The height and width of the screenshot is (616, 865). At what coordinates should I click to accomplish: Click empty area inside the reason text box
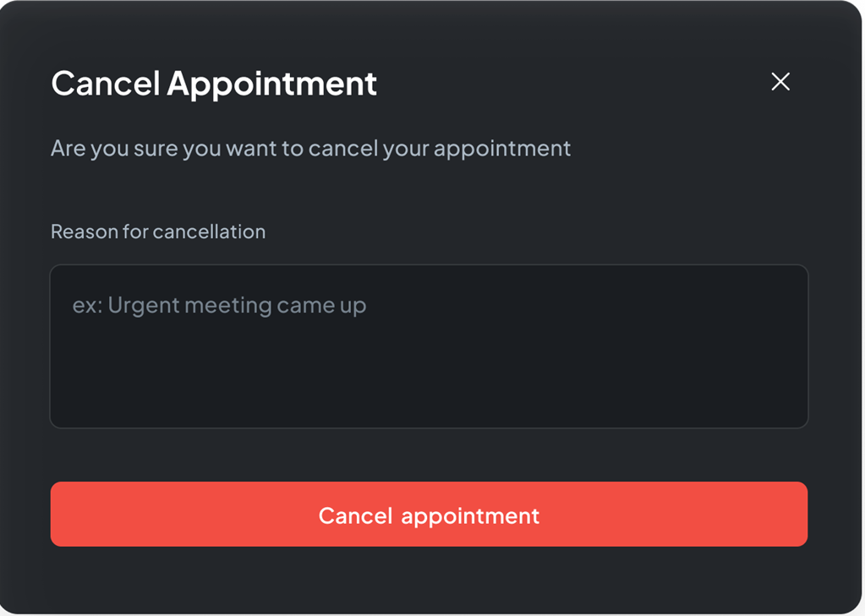click(x=507, y=380)
